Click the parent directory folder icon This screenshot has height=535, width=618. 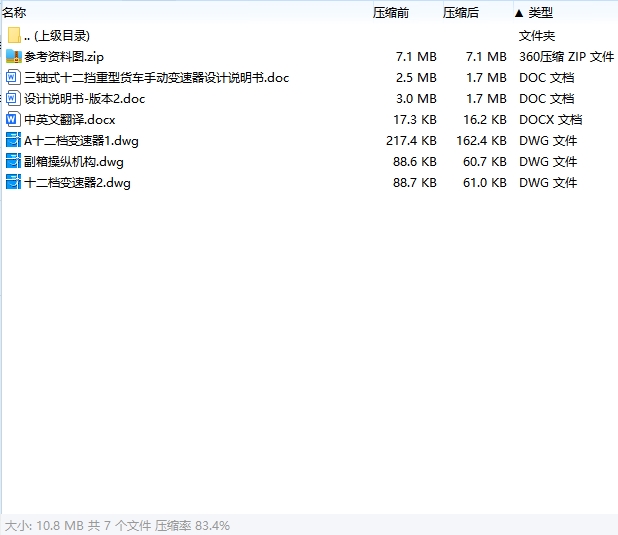click(14, 35)
